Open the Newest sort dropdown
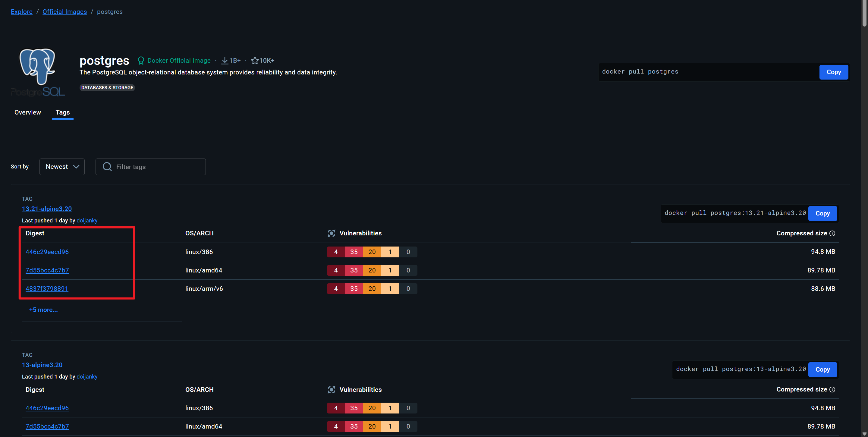The height and width of the screenshot is (437, 868). (62, 167)
